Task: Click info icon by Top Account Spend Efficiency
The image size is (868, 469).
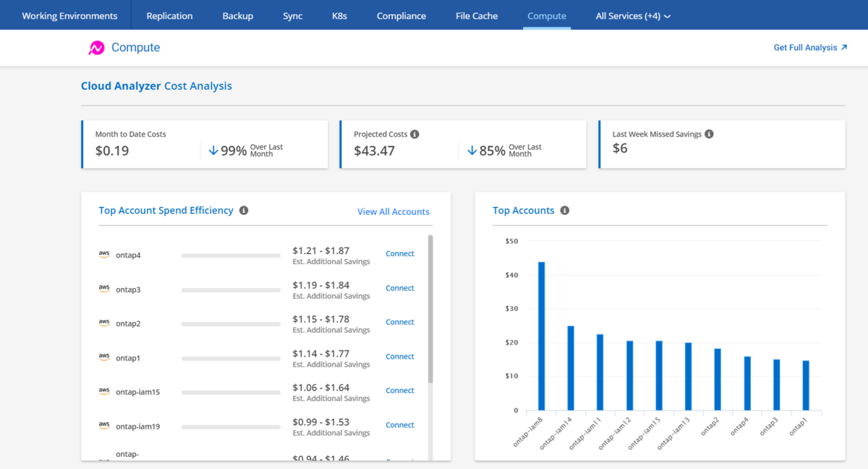Action: click(244, 211)
